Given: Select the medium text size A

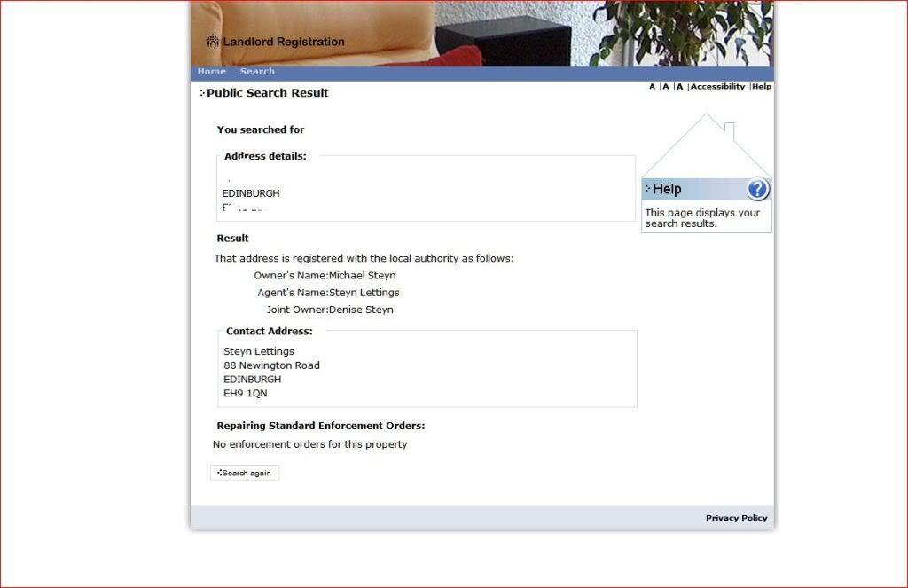Looking at the screenshot, I should (665, 87).
